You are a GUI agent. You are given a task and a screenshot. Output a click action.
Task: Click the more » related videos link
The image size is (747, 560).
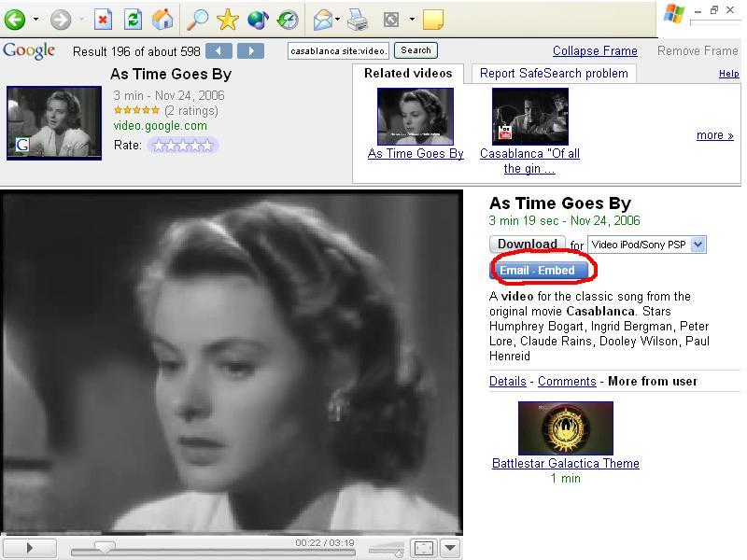coord(714,135)
